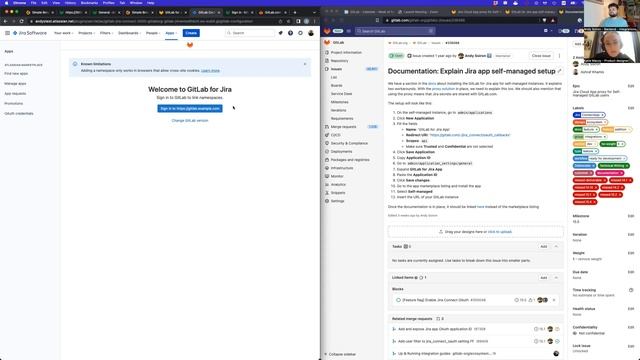Open the Chrome History menu
The image size is (640, 360).
click(x=70, y=3)
